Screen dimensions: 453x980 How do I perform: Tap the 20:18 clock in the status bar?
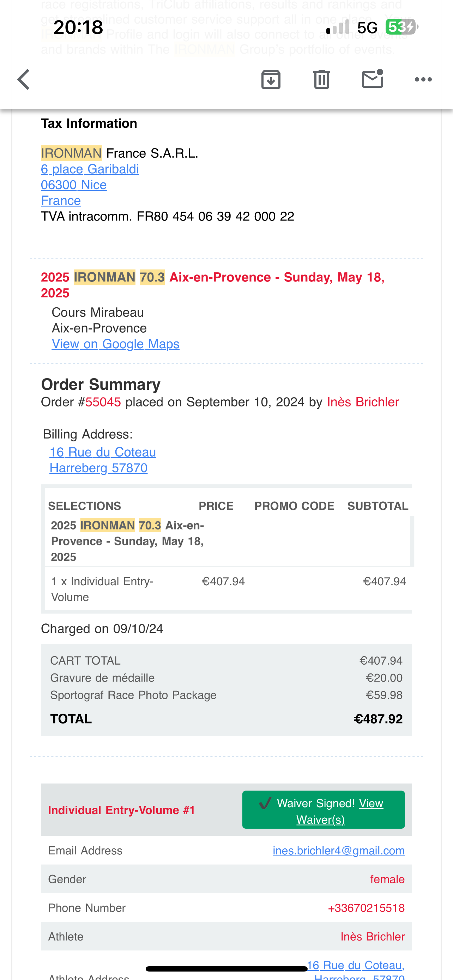78,27
